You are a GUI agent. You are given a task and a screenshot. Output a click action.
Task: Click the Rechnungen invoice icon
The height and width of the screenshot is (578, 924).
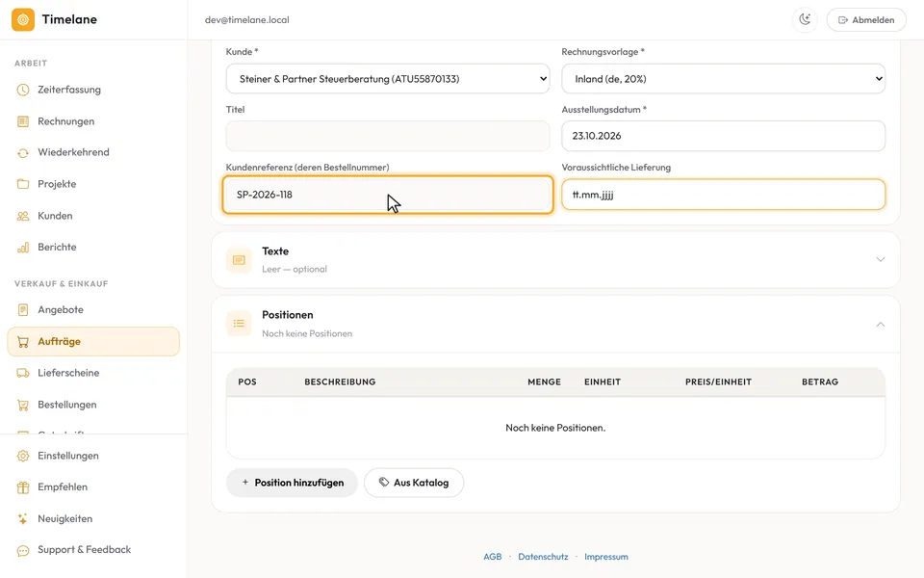click(23, 121)
